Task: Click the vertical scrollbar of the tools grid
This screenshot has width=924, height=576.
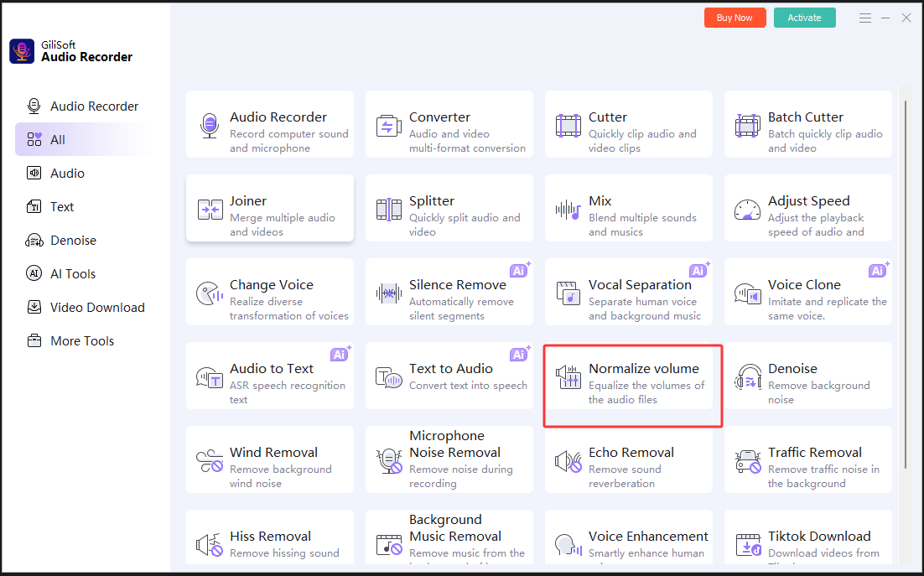Action: tap(906, 284)
